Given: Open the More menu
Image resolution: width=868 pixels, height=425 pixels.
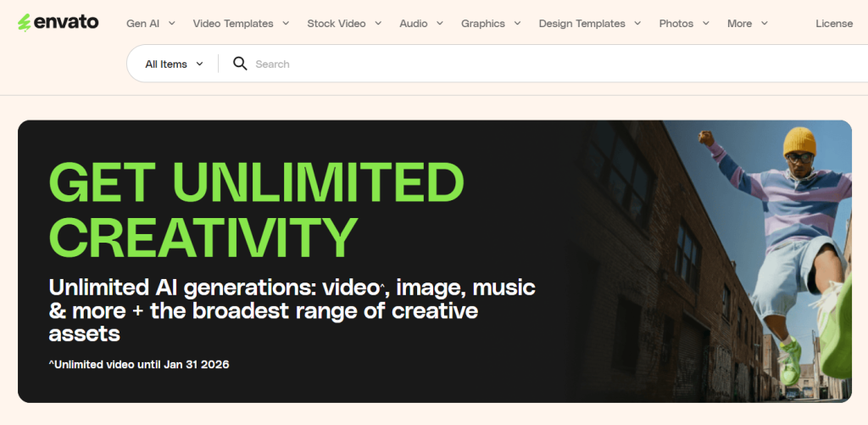Looking at the screenshot, I should (739, 23).
